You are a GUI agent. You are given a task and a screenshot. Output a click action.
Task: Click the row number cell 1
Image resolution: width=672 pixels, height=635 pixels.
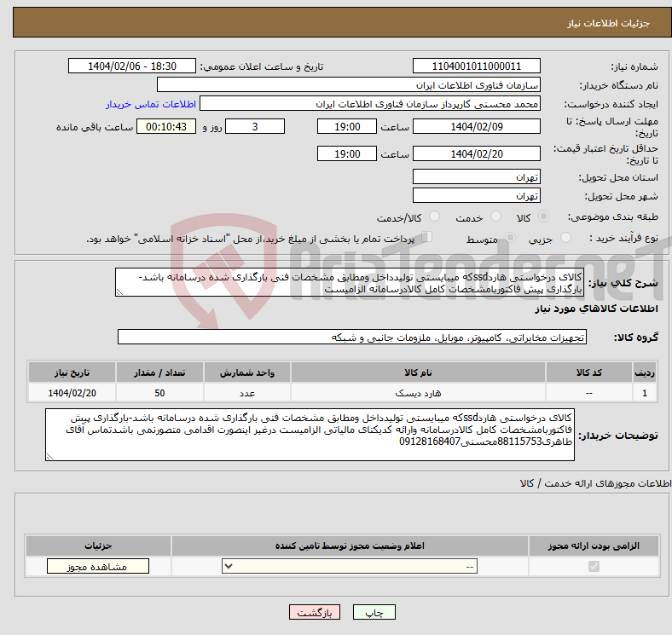click(645, 393)
